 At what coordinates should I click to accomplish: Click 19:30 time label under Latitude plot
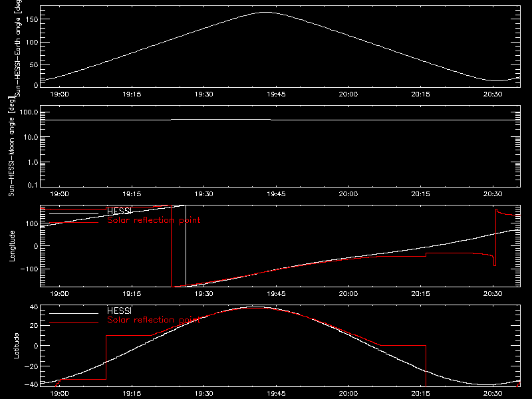click(204, 394)
